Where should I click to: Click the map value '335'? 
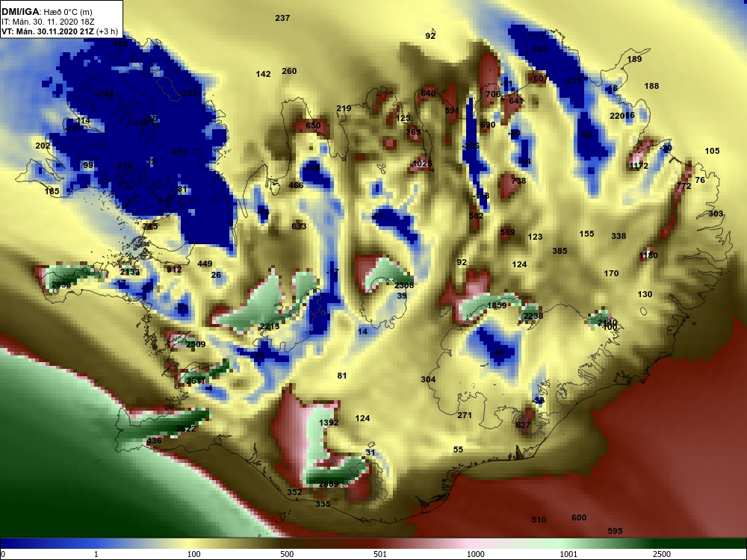tap(323, 504)
